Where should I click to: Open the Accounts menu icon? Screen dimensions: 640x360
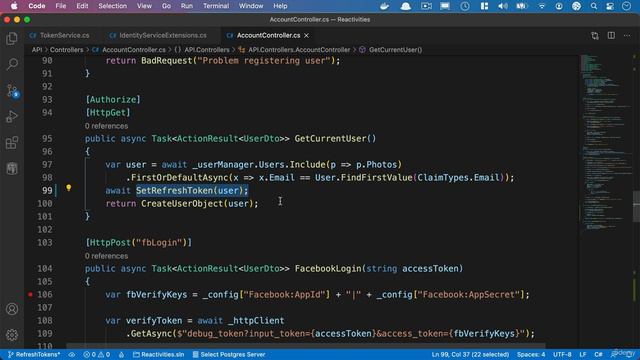[x=12, y=309]
